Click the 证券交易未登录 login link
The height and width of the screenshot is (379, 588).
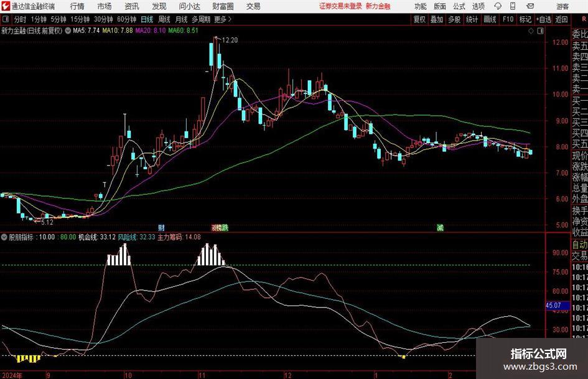[x=340, y=6]
